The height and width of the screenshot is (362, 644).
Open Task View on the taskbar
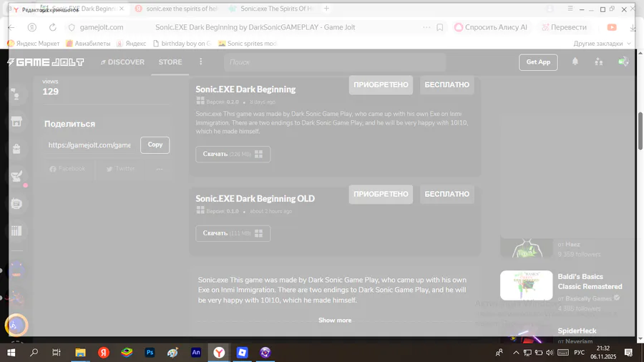click(x=57, y=353)
